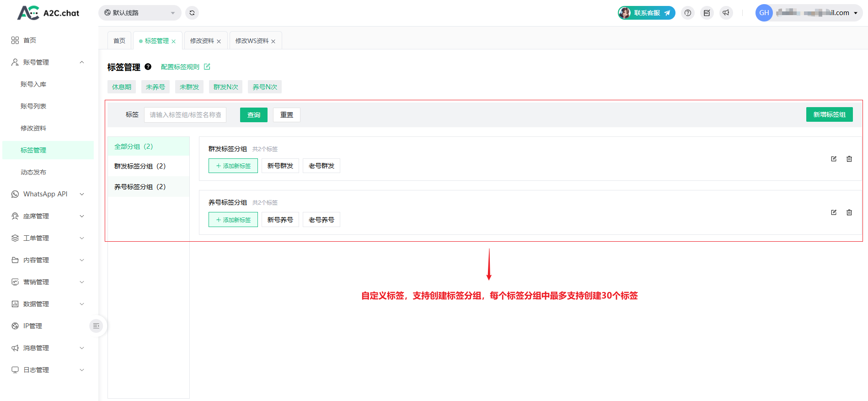
Task: Click the tag name search input field
Action: (x=185, y=115)
